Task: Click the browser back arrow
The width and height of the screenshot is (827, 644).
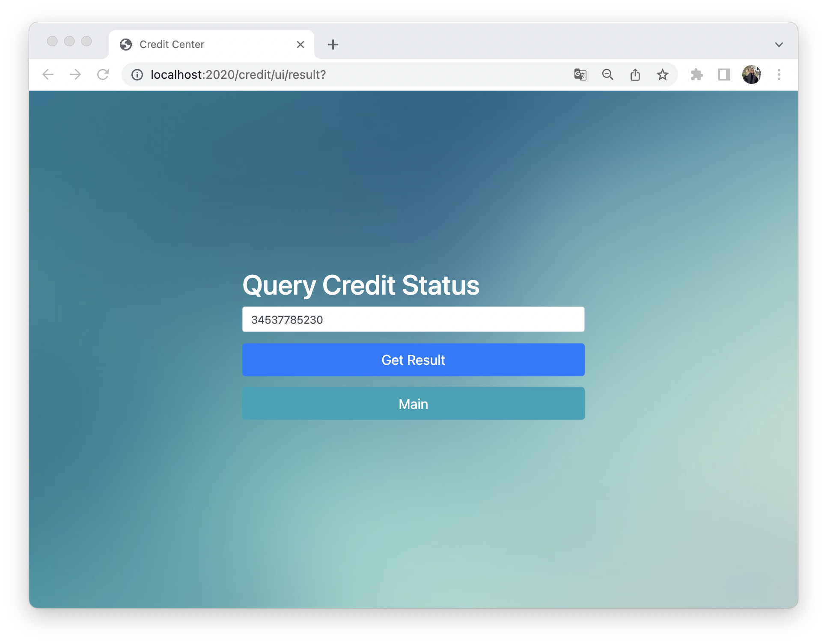Action: (x=48, y=75)
